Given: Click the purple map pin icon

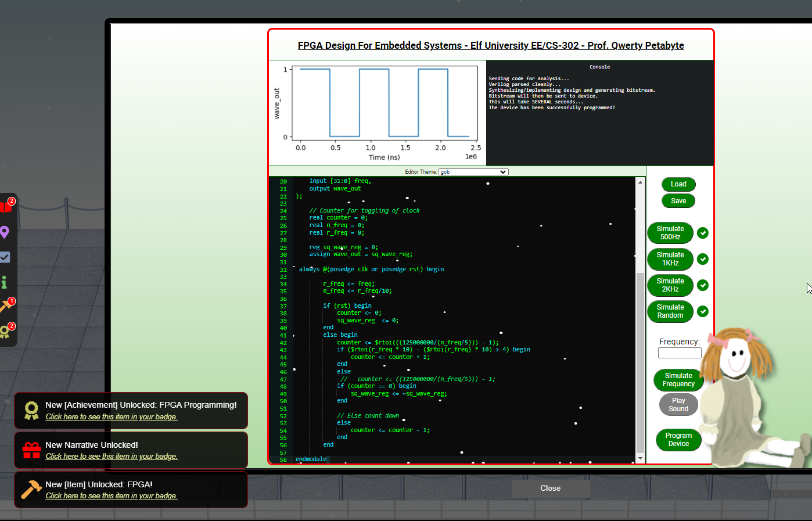Looking at the screenshot, I should (5, 232).
